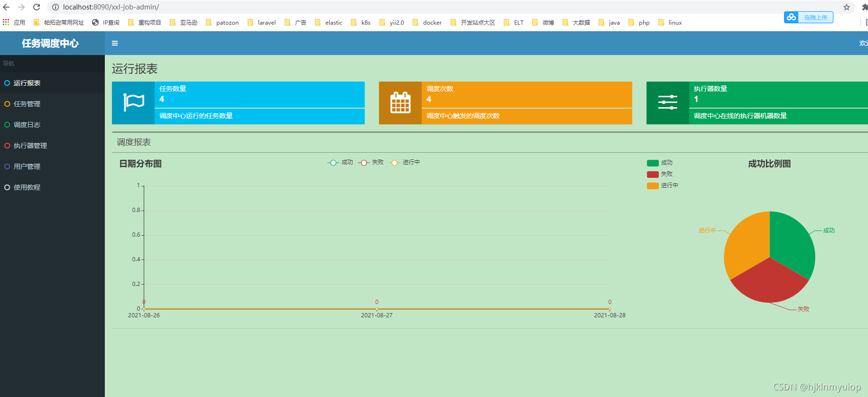
Task: Toggle 失败 in pie chart legend
Action: (660, 174)
